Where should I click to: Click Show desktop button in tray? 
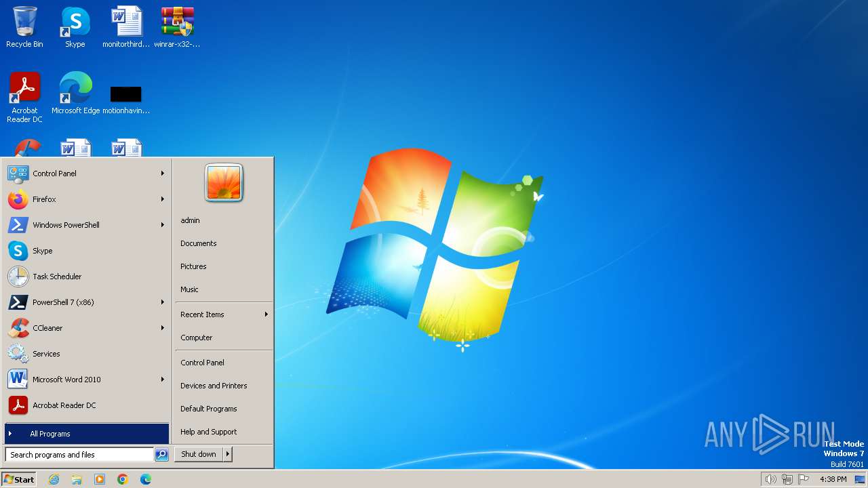click(x=860, y=479)
